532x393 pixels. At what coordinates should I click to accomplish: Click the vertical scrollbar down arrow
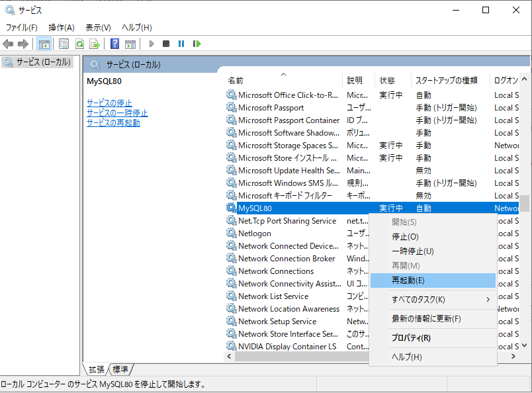(x=525, y=345)
